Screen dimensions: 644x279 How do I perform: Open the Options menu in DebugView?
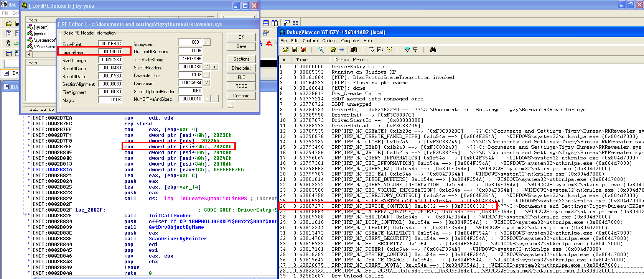(x=329, y=41)
